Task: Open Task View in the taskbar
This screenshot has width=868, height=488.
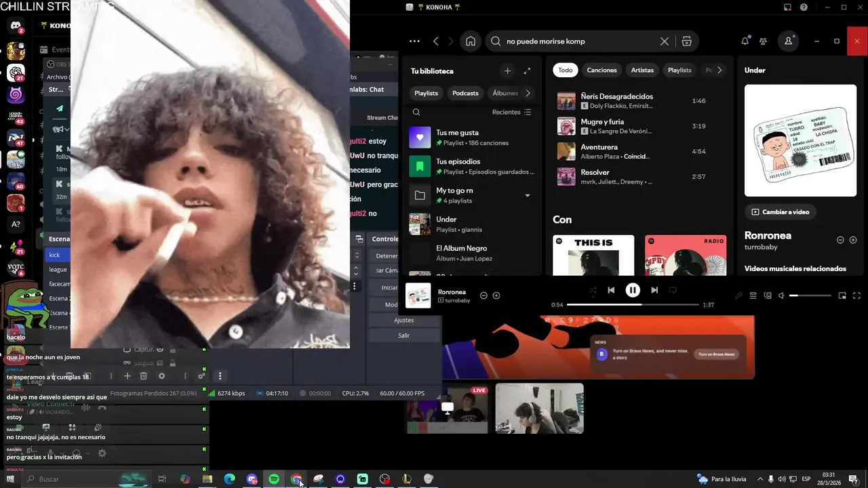Action: coord(162,479)
